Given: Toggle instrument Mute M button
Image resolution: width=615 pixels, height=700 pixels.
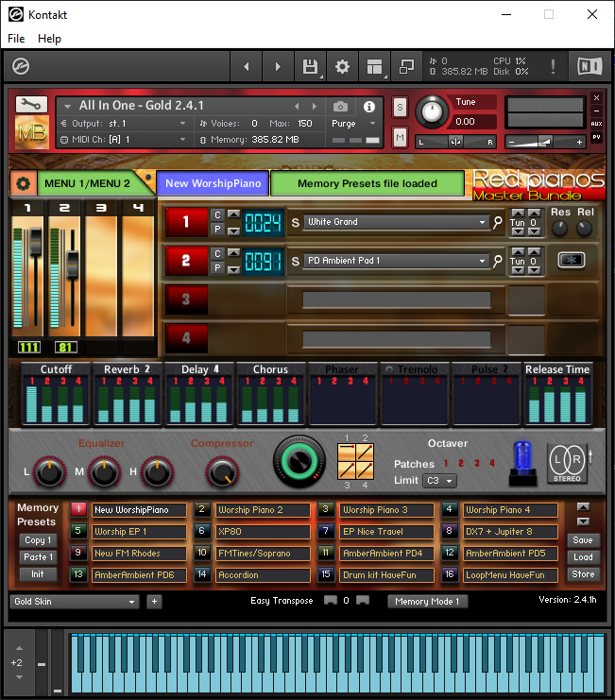Looking at the screenshot, I should (400, 138).
